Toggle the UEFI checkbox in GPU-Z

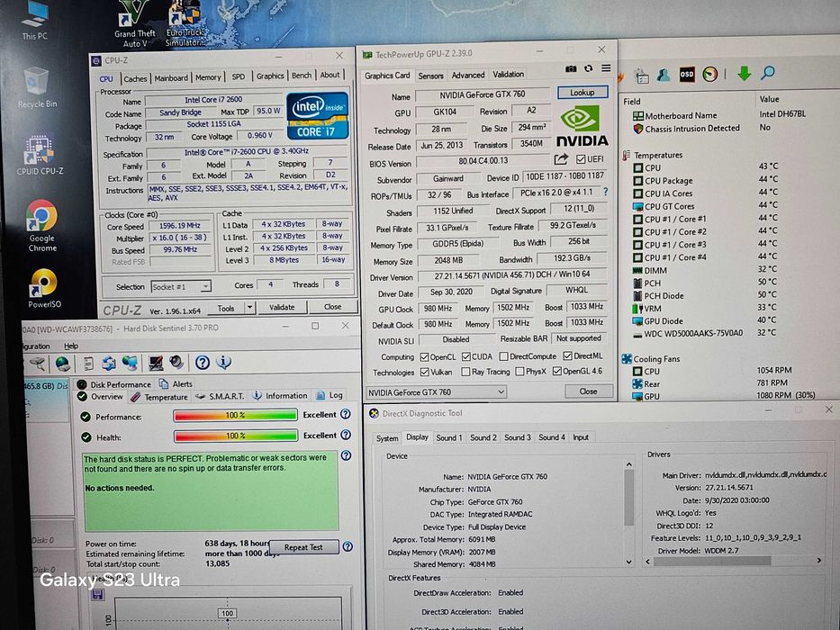(x=581, y=159)
